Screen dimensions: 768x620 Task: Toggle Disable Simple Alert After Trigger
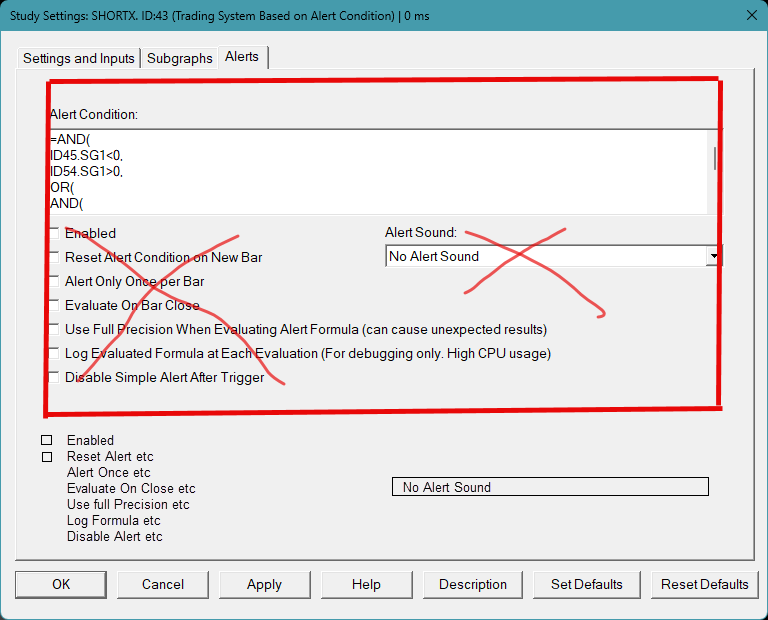click(54, 377)
